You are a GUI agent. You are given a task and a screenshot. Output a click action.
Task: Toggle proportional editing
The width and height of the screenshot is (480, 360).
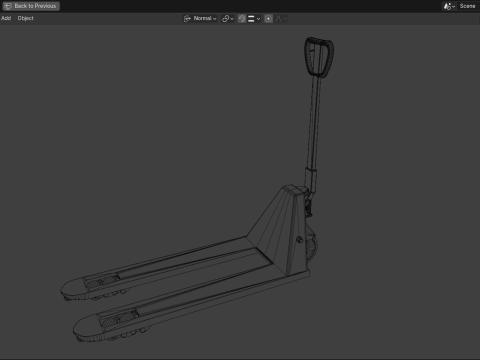(x=268, y=19)
